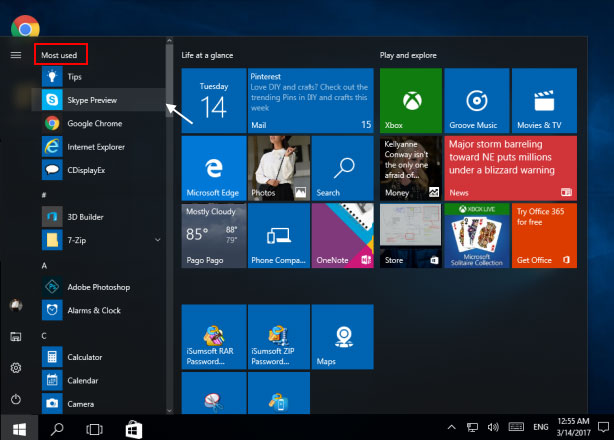This screenshot has width=614, height=440.
Task: Open Task View on taskbar
Action: coord(94,429)
